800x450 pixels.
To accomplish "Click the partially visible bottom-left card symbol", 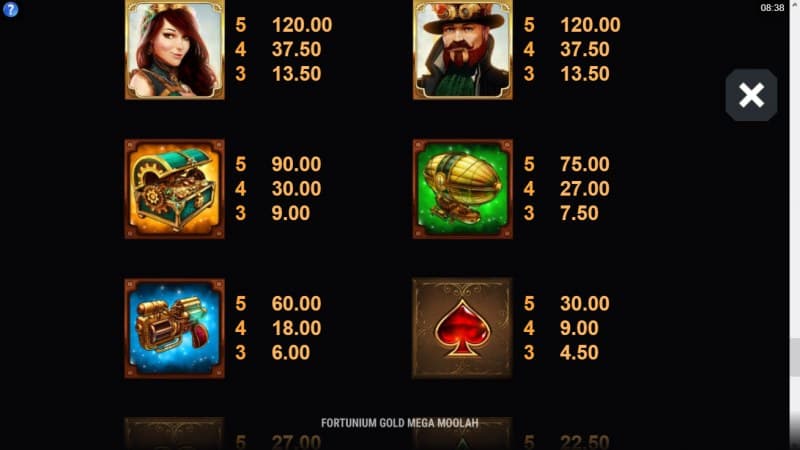I will [174, 434].
